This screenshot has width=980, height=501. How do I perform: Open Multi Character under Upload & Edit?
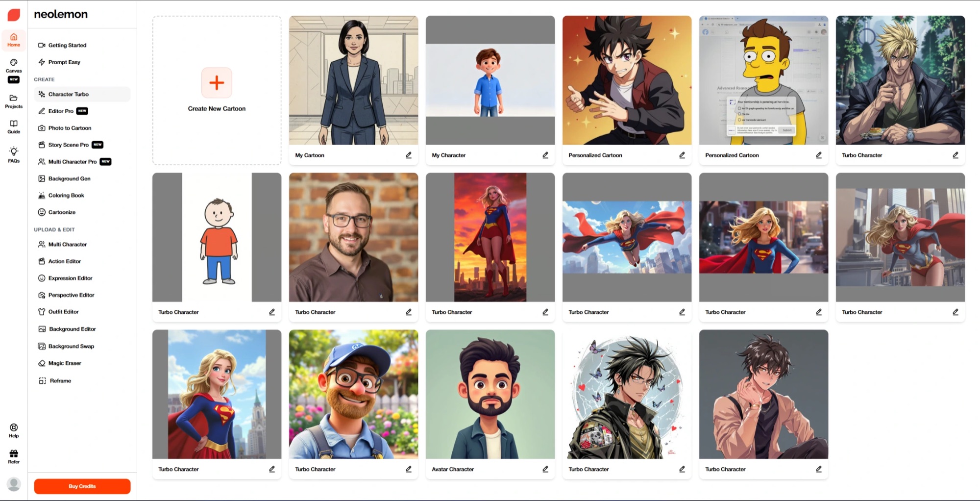click(82, 244)
